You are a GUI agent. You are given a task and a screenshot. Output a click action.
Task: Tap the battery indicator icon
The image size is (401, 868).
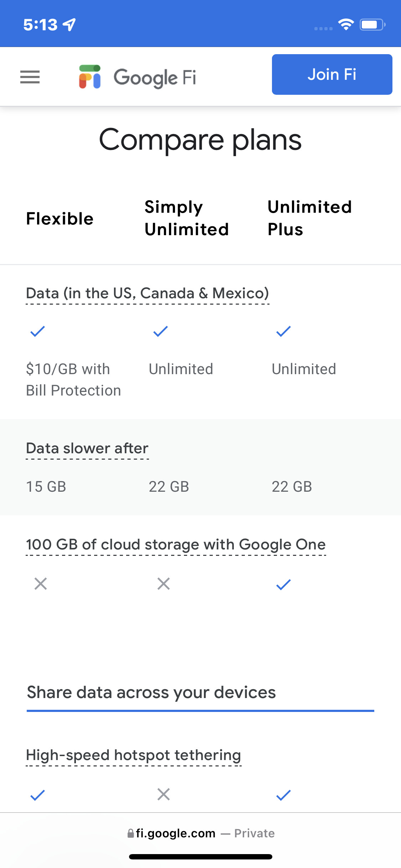pyautogui.click(x=372, y=25)
